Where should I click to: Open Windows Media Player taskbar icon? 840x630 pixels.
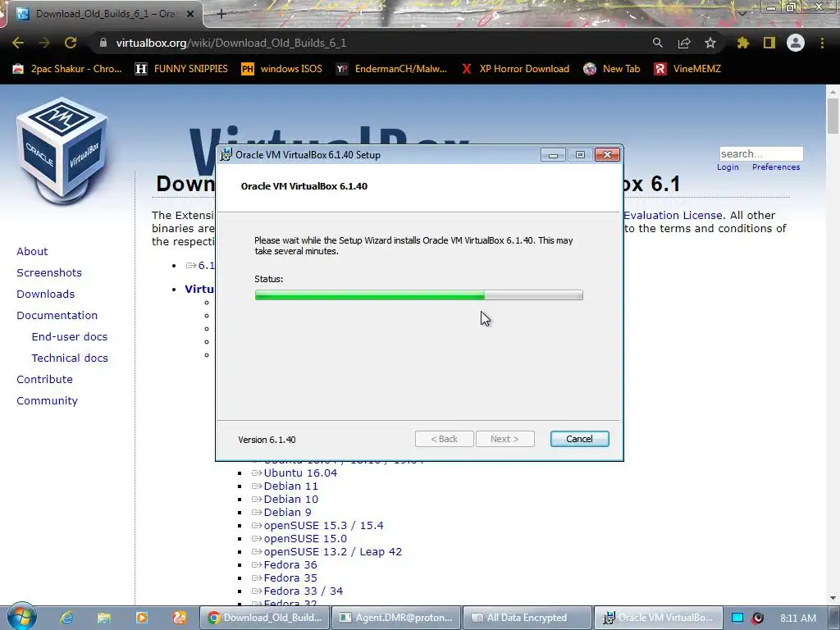[x=141, y=618]
